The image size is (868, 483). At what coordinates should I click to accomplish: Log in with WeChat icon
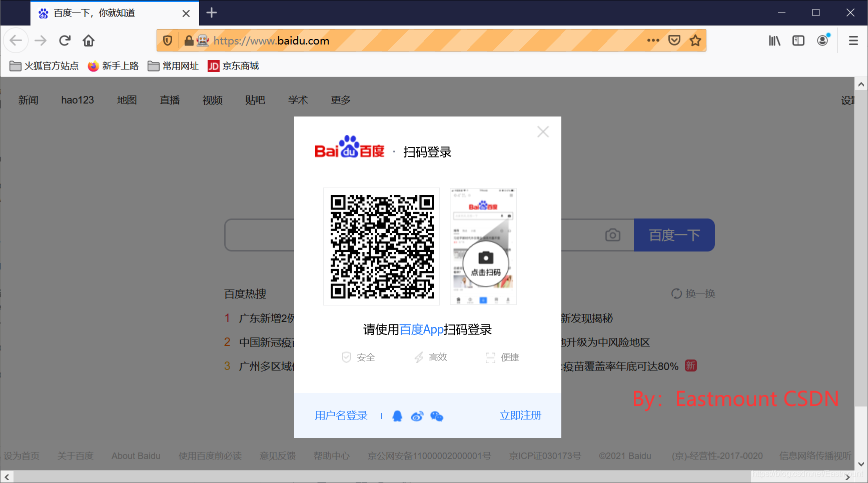(x=437, y=416)
